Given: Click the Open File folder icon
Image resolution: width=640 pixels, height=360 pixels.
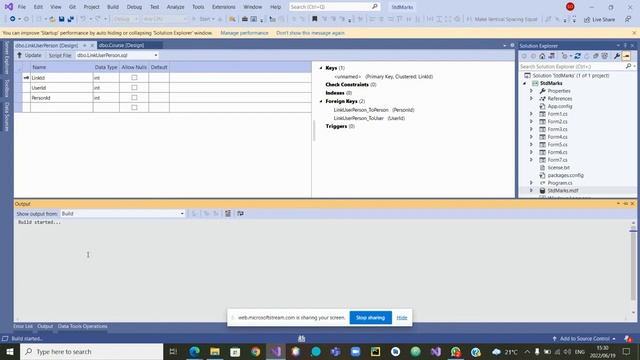Looking at the screenshot, I should 52,19.
